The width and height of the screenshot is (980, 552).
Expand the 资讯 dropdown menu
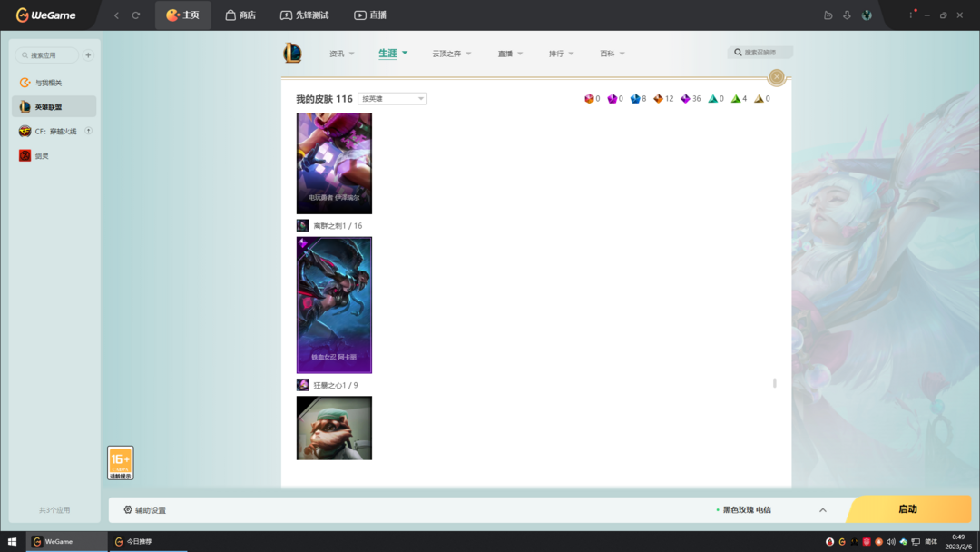(341, 54)
